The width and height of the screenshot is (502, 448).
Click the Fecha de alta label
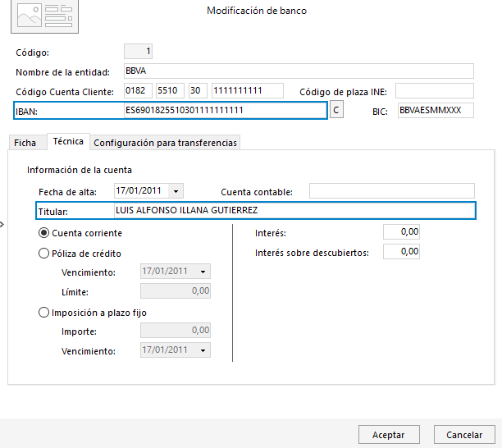[67, 192]
